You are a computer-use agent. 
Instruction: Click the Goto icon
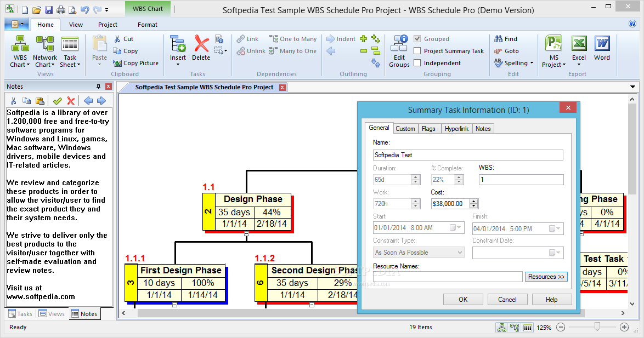(x=498, y=51)
